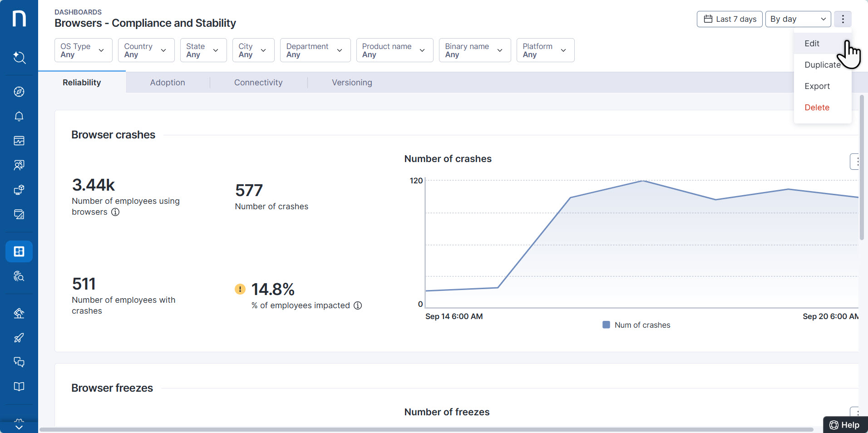Screen dimensions: 868x433
Task: Open the By day interval dropdown
Action: coord(797,19)
